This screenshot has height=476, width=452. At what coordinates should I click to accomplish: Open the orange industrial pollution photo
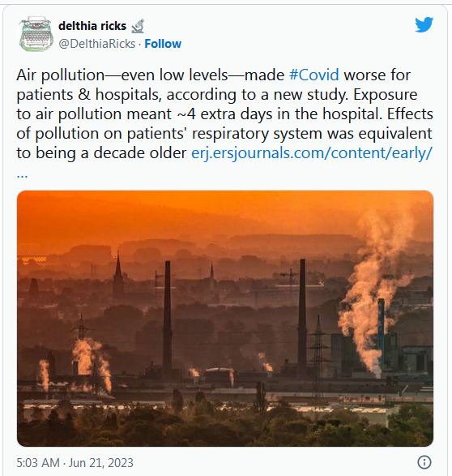[x=225, y=319]
